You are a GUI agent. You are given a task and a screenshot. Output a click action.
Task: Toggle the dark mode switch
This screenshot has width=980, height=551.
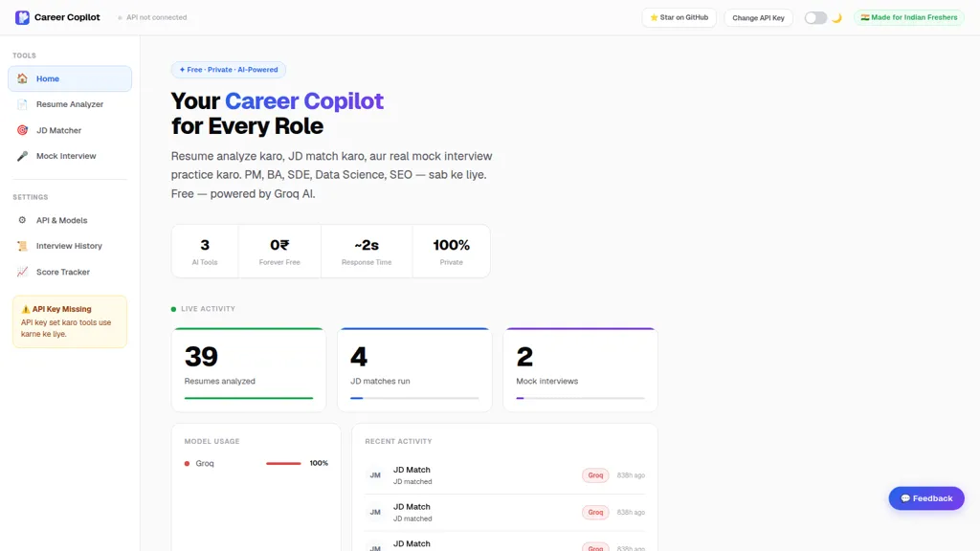point(815,17)
